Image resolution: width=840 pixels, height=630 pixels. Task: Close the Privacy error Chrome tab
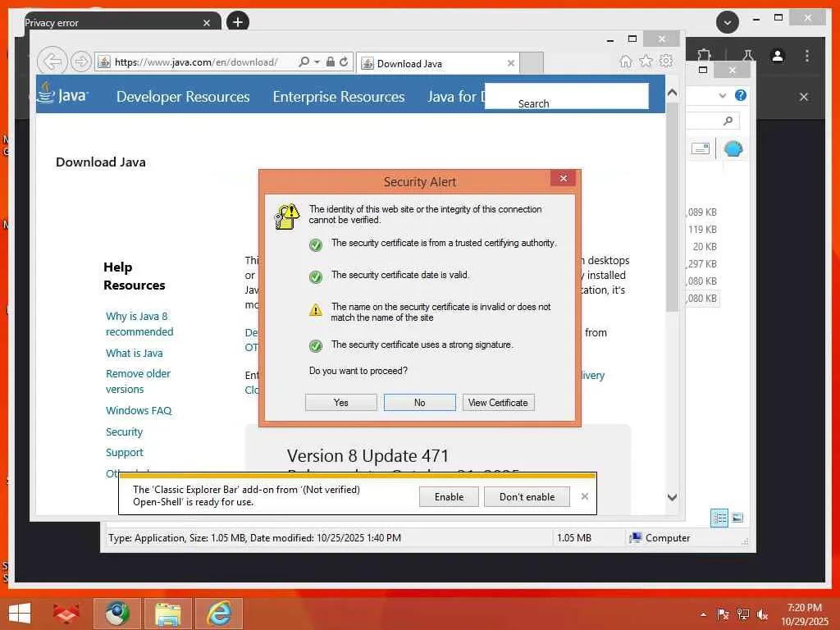coord(207,23)
